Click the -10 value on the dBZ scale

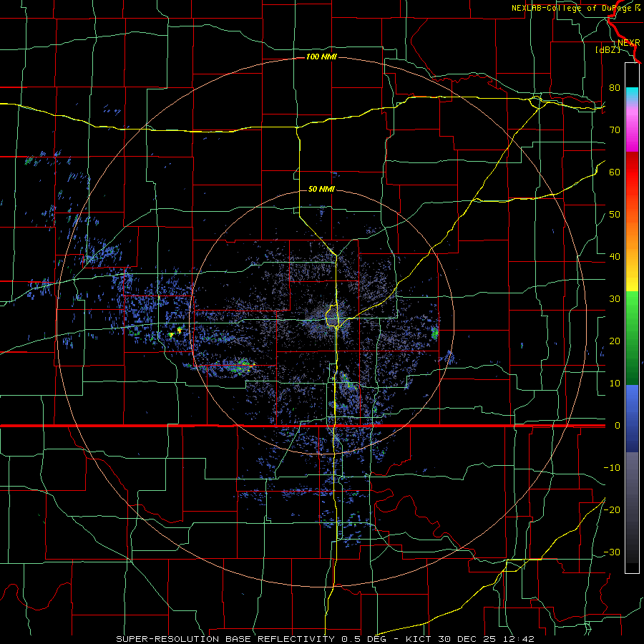tap(612, 467)
